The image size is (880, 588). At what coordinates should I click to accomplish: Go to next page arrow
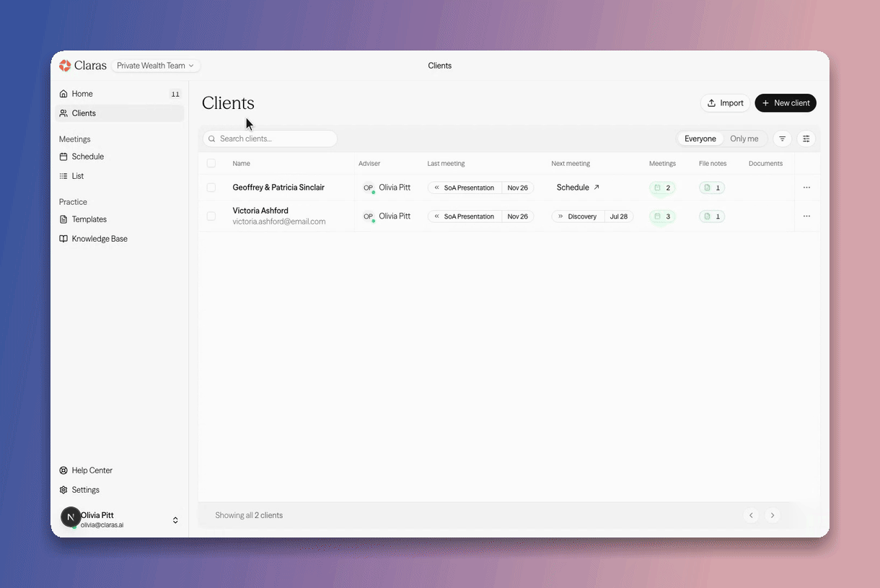[x=773, y=515]
